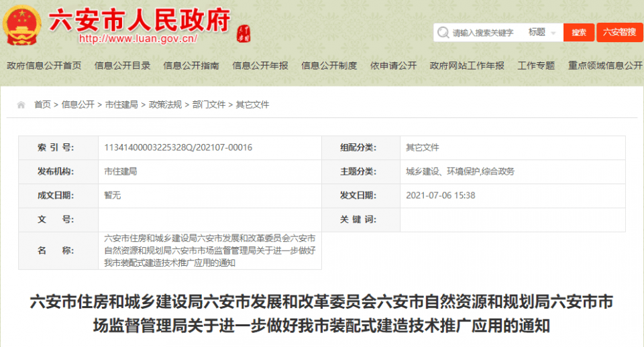Go to 信息公开 in breadcrumb

(78, 105)
